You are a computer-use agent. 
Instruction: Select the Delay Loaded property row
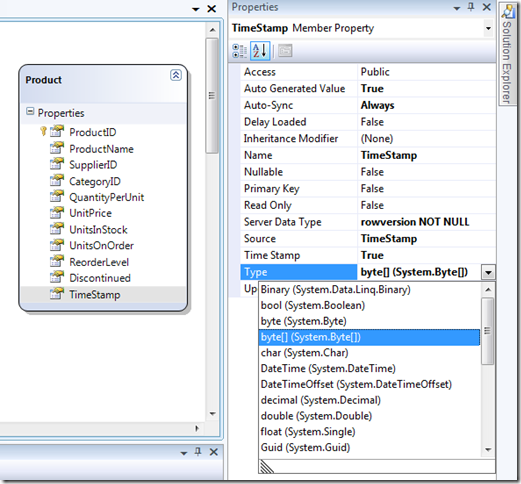pyautogui.click(x=368, y=122)
